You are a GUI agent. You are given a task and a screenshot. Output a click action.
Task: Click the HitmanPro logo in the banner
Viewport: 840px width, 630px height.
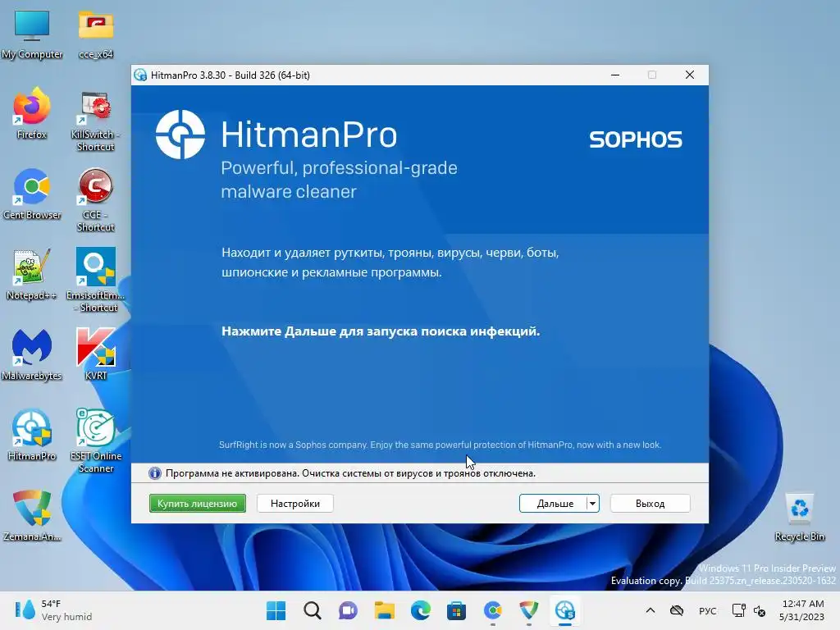pos(180,135)
